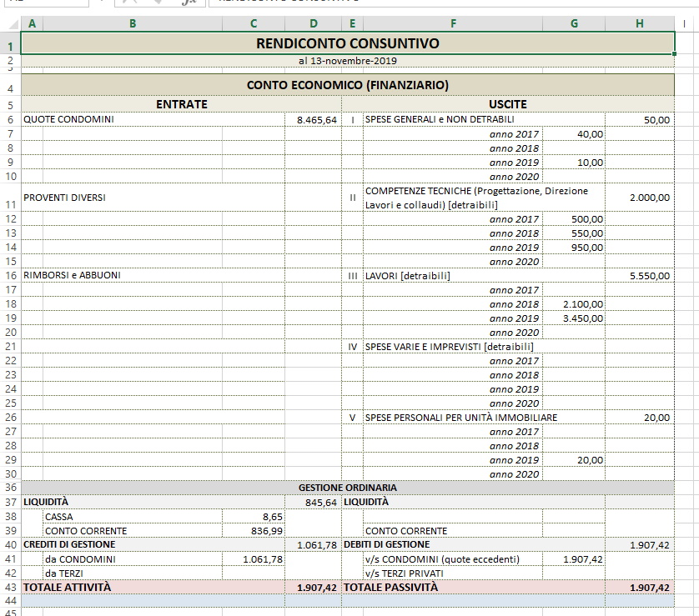The width and height of the screenshot is (699, 616).
Task: Select the 8.465,64 amount cell
Action: point(314,119)
